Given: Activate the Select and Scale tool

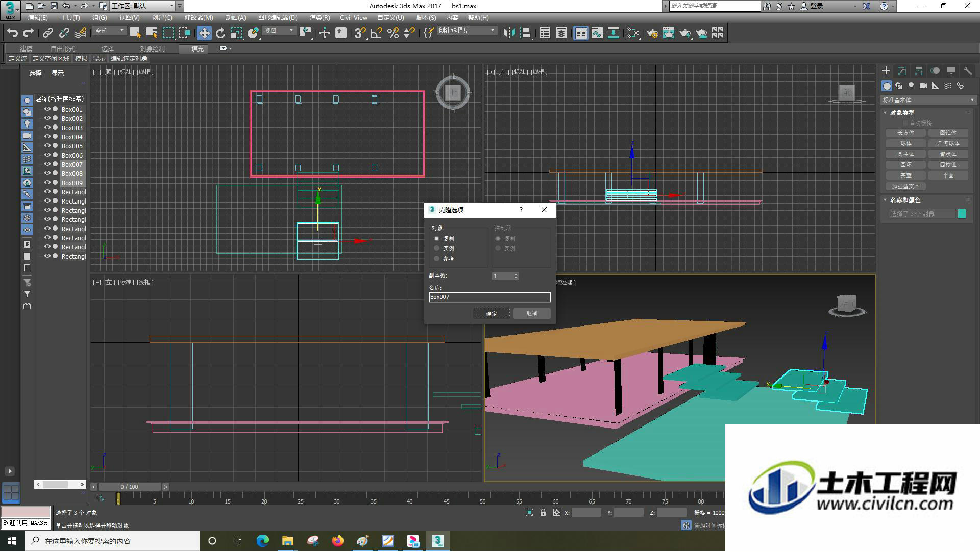Looking at the screenshot, I should pyautogui.click(x=236, y=33).
